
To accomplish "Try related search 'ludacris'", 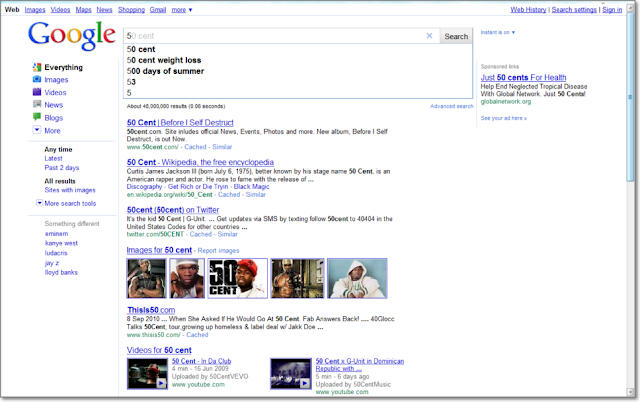I will [x=56, y=253].
